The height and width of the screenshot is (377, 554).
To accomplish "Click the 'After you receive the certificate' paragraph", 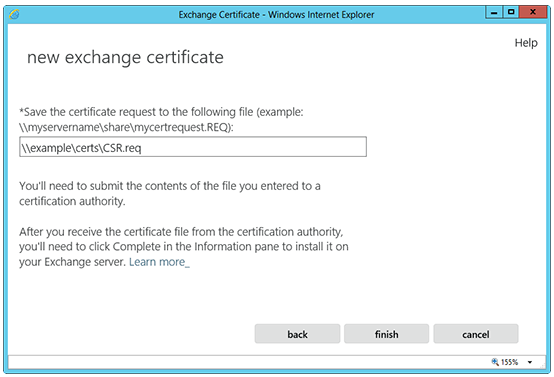I will pos(184,247).
